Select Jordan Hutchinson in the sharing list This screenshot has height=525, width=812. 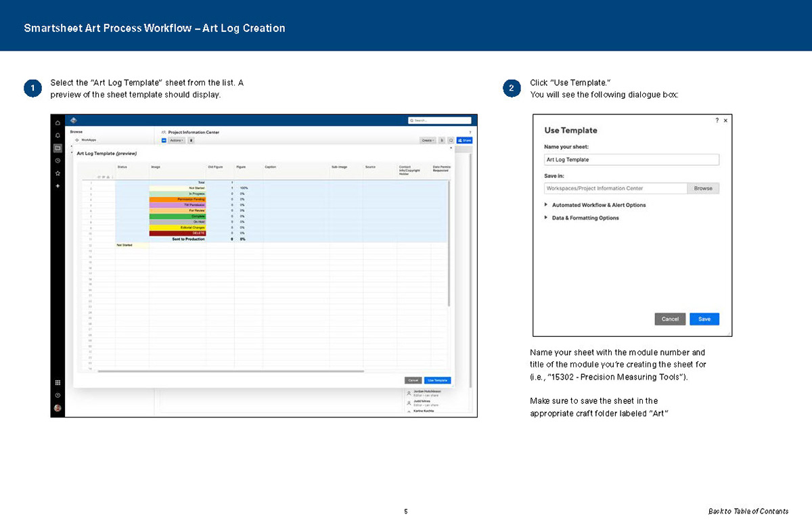[427, 392]
